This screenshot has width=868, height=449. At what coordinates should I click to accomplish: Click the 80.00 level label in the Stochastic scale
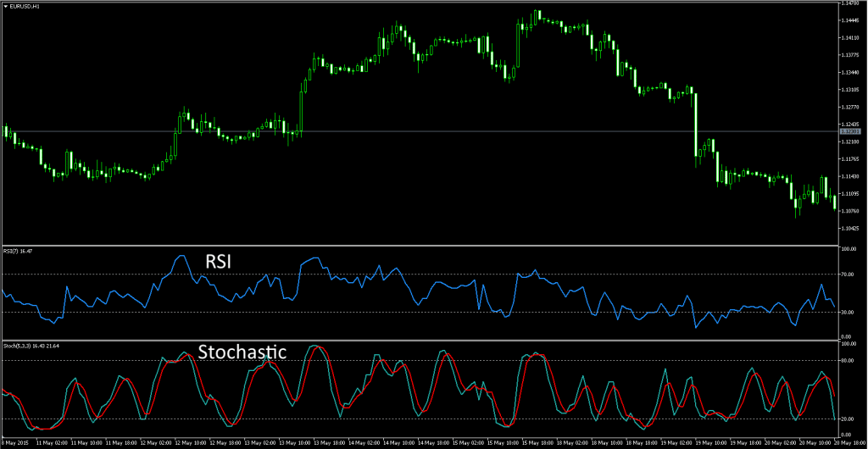coord(848,361)
